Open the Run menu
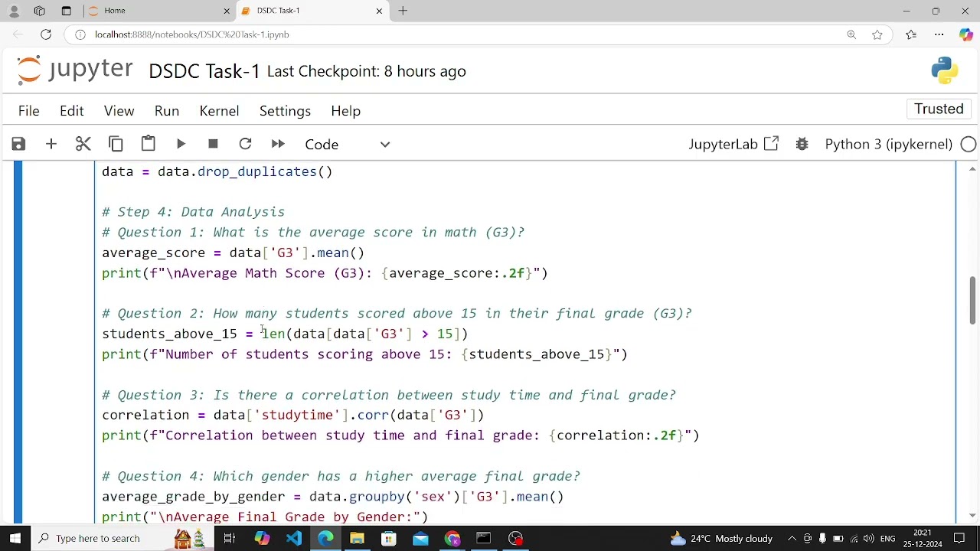This screenshot has width=980, height=551. tap(167, 111)
